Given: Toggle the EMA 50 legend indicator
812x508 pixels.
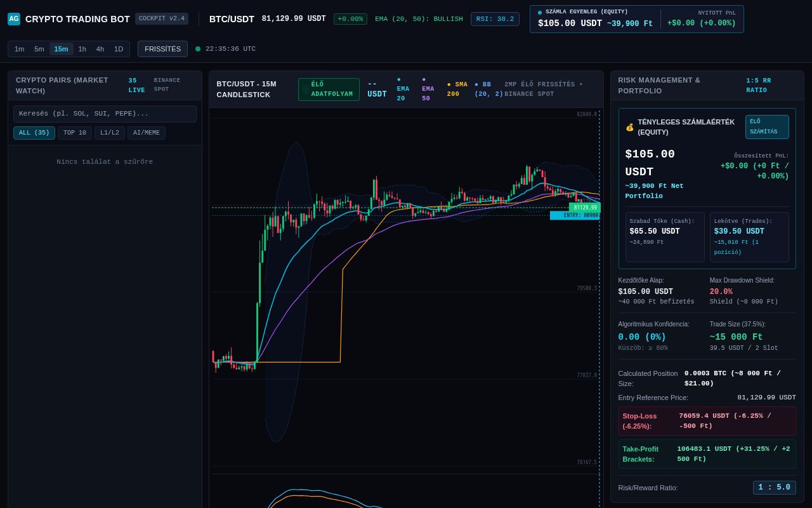Looking at the screenshot, I should [x=428, y=90].
